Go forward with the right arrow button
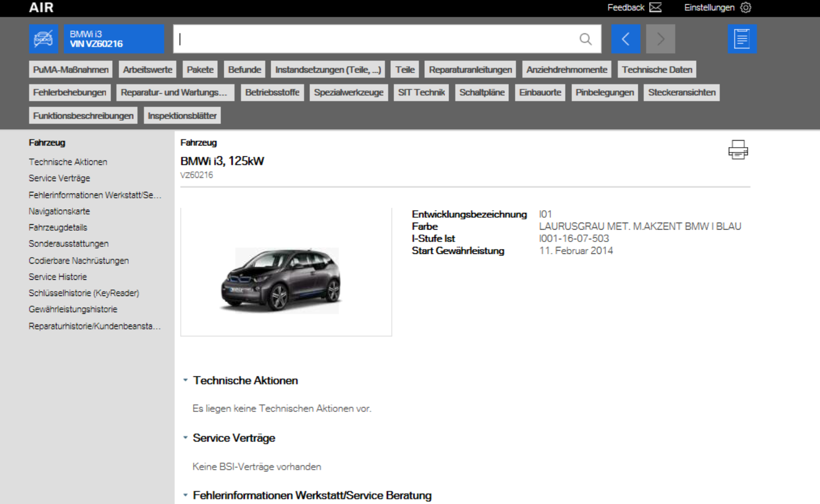820x504 pixels. (660, 39)
